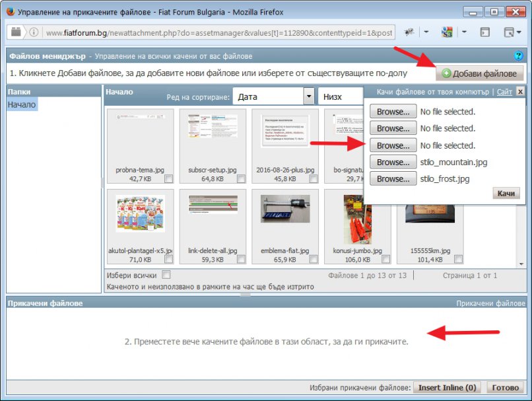The image size is (532, 401).
Task: Click the spider extension icon in toolbar
Action: point(410,32)
